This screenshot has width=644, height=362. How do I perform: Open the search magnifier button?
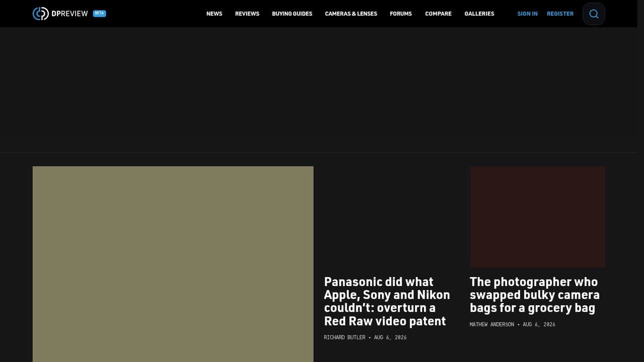pos(594,14)
